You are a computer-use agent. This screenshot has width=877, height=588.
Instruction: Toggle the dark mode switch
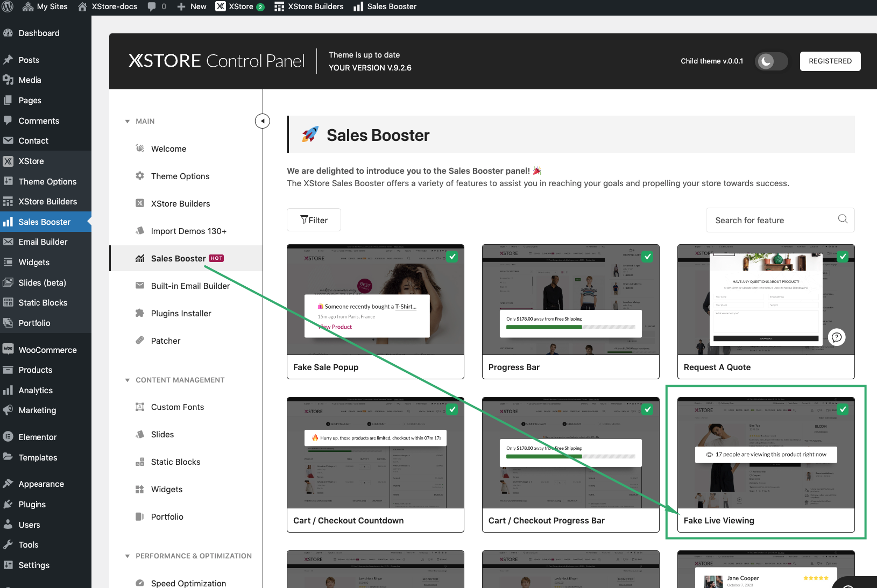pos(771,61)
